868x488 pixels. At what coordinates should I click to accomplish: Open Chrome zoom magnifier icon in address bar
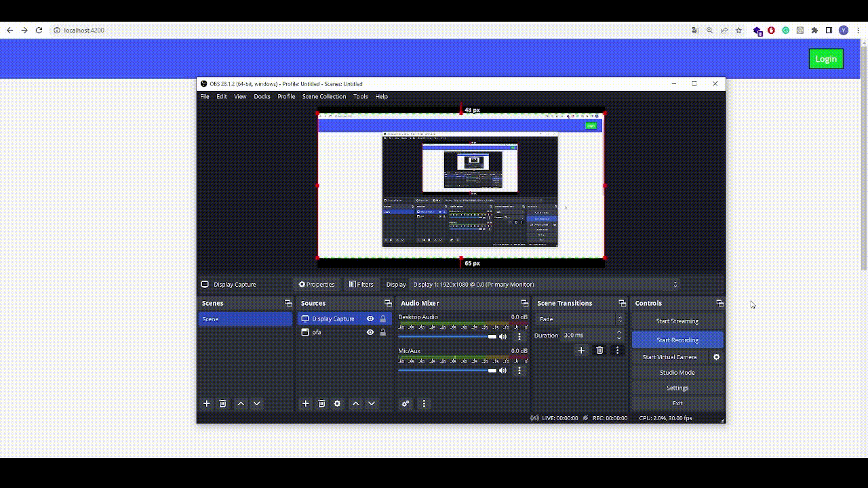[709, 30]
